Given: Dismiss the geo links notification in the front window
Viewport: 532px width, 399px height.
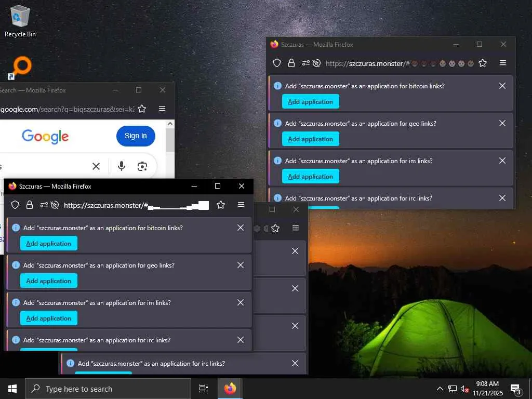Looking at the screenshot, I should (x=241, y=265).
